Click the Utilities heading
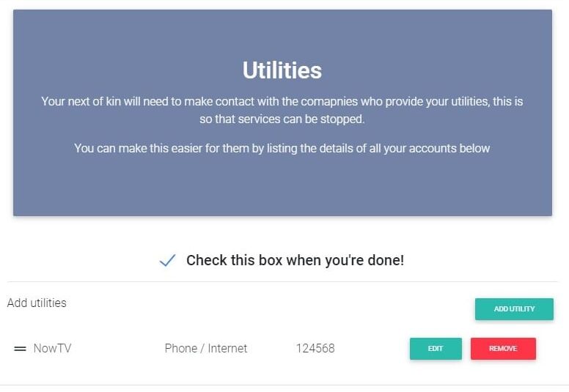Screen dimensions: 569x392 coord(282,70)
